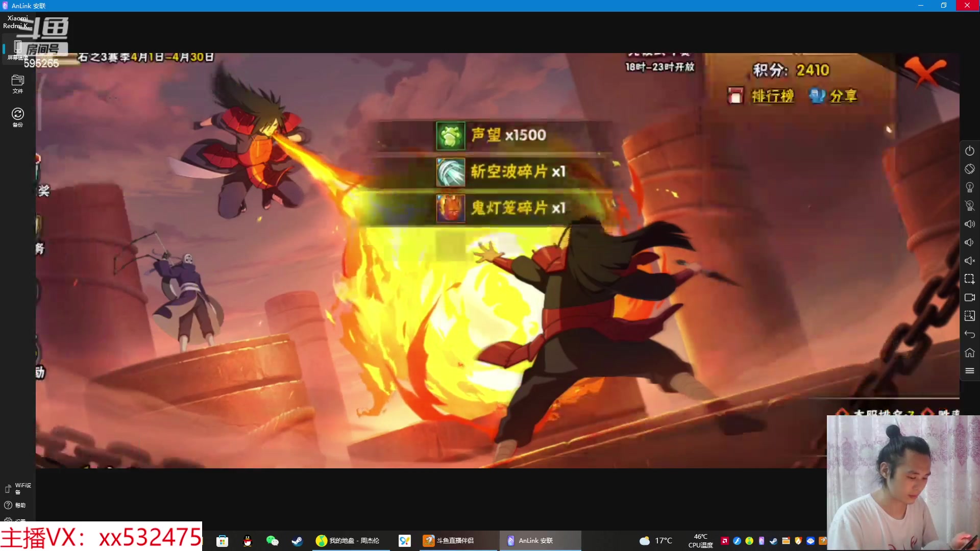Open Microsoft Store from the taskbar
The width and height of the screenshot is (980, 551).
[x=222, y=541]
